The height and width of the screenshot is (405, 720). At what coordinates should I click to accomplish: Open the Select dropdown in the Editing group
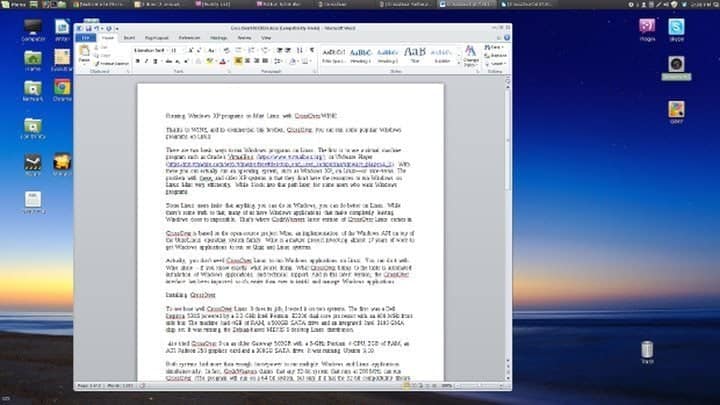click(x=495, y=64)
